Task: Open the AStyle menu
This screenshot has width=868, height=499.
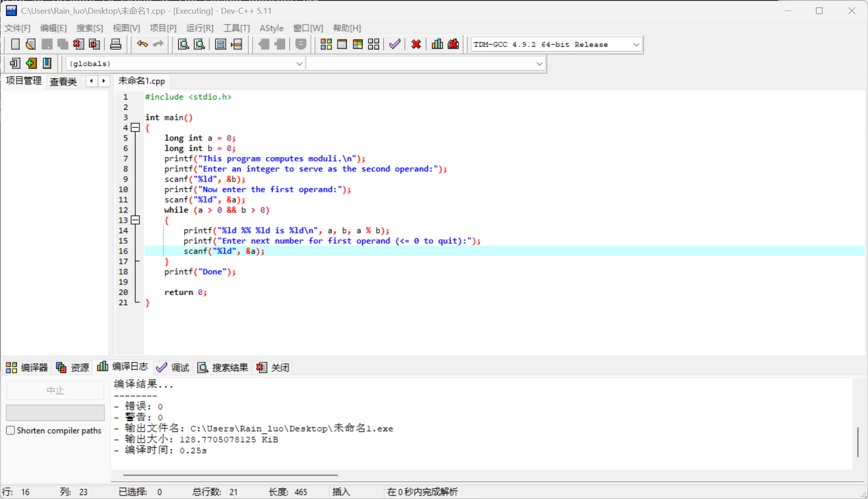Action: pyautogui.click(x=272, y=28)
